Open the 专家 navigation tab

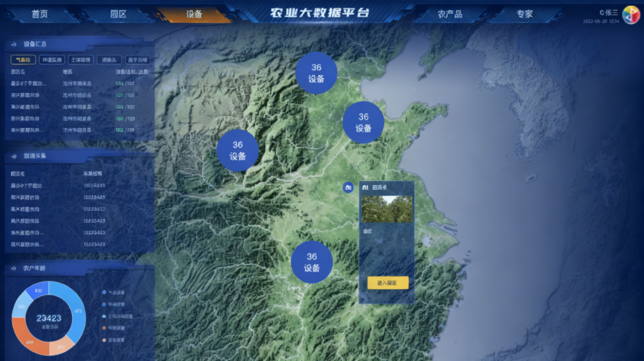524,14
